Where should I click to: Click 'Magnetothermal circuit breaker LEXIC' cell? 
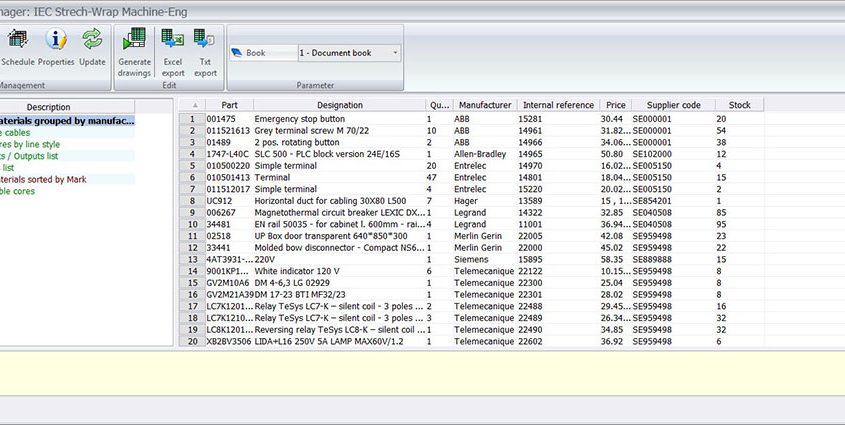[340, 213]
